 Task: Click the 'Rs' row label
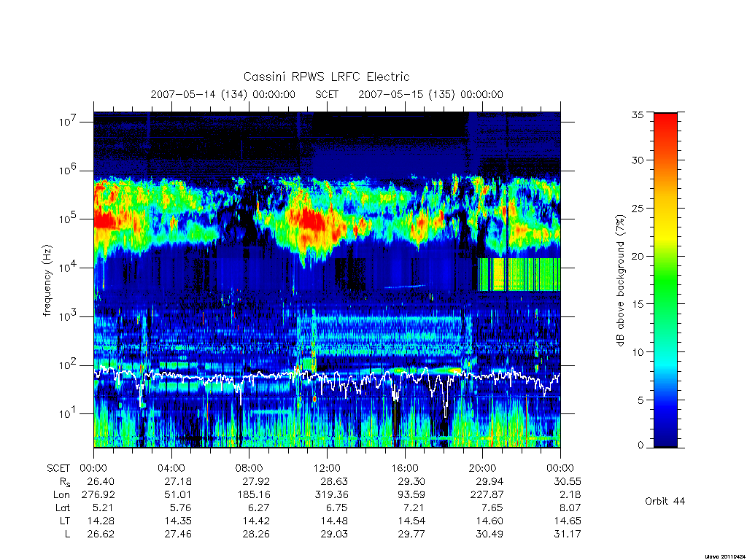(x=63, y=483)
